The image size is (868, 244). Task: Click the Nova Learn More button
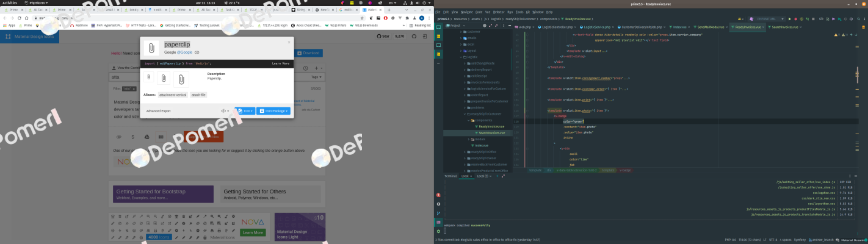click(253, 232)
